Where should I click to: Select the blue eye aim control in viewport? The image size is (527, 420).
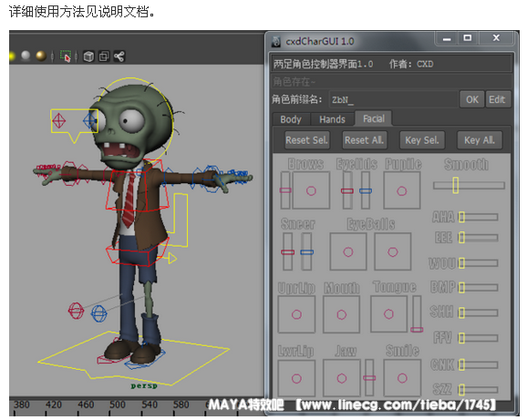point(90,120)
